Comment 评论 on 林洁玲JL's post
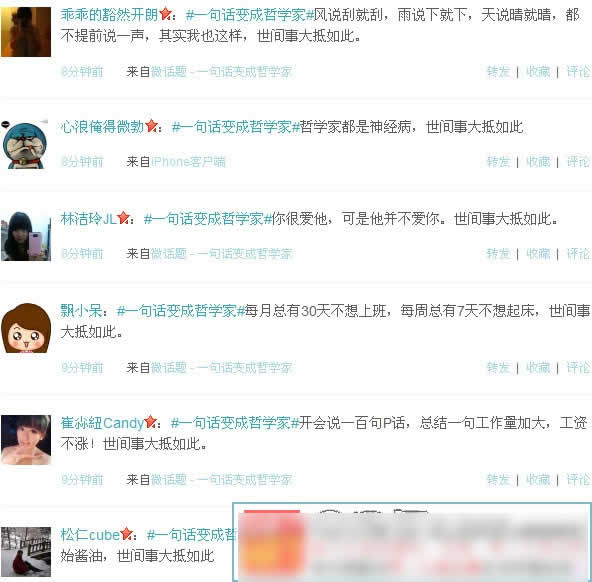 pos(578,254)
